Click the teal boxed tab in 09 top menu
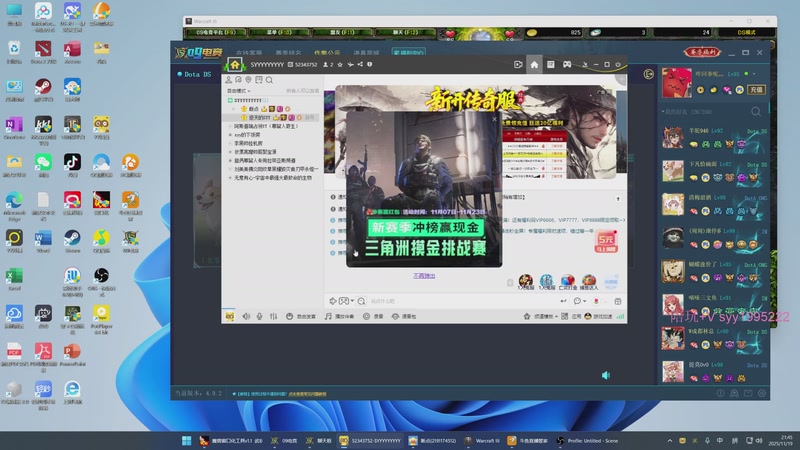 point(408,53)
